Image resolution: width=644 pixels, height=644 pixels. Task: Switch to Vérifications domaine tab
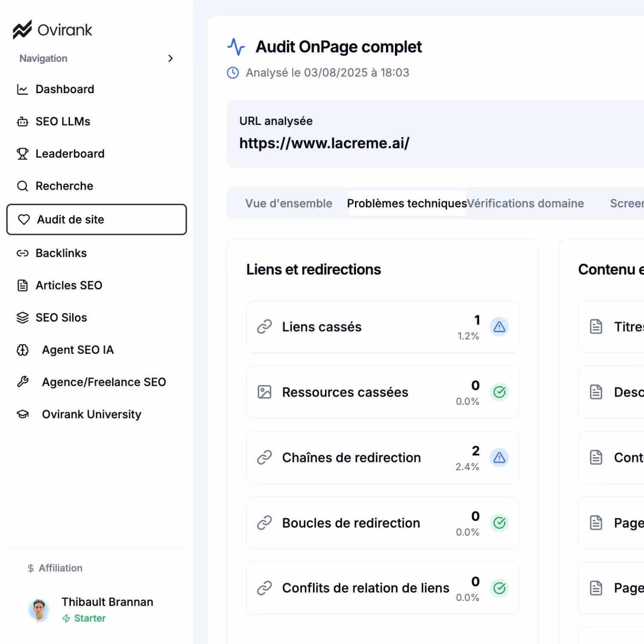tap(526, 204)
